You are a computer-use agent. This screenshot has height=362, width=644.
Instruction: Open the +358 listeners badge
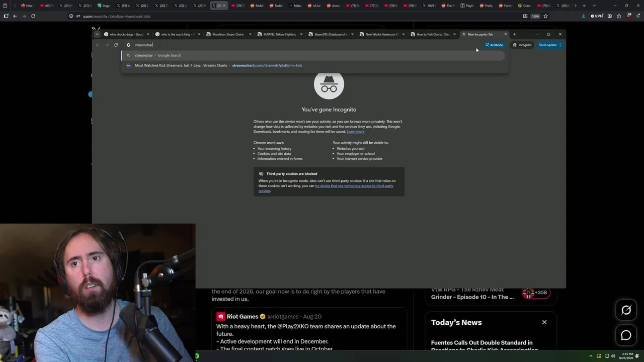(535, 293)
